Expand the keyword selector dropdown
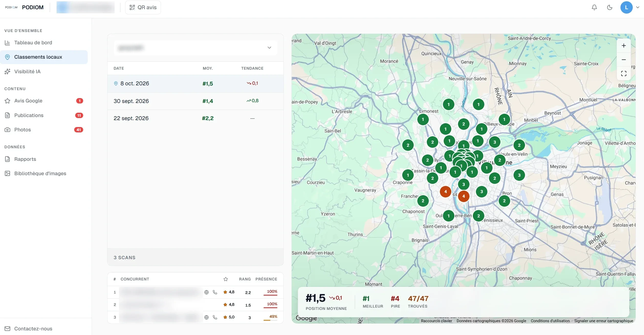The height and width of the screenshot is (335, 644). click(195, 48)
